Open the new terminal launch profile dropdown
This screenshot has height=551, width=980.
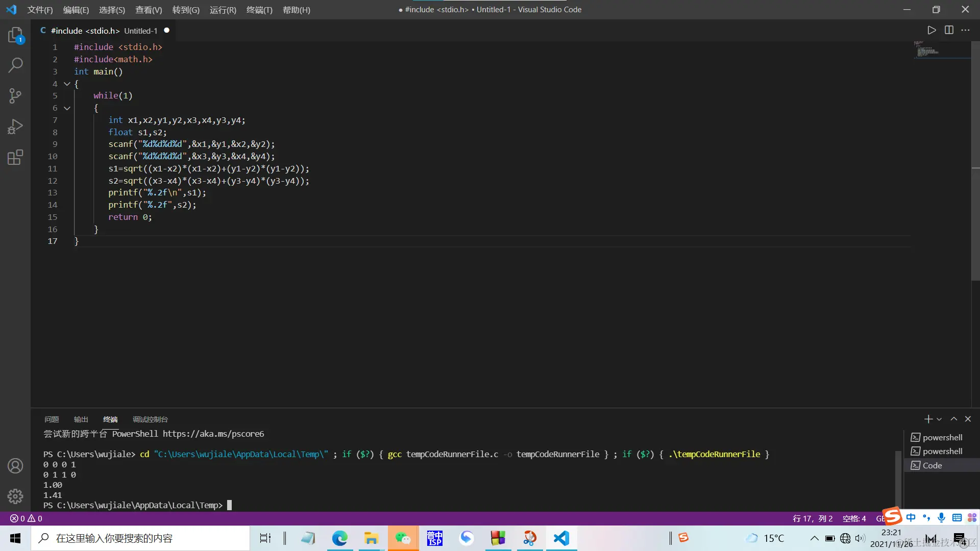coord(939,419)
